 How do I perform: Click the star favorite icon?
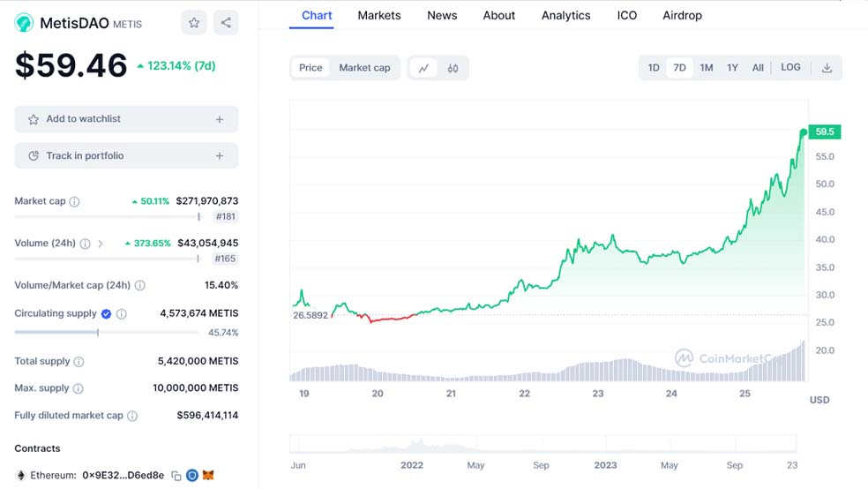[194, 23]
